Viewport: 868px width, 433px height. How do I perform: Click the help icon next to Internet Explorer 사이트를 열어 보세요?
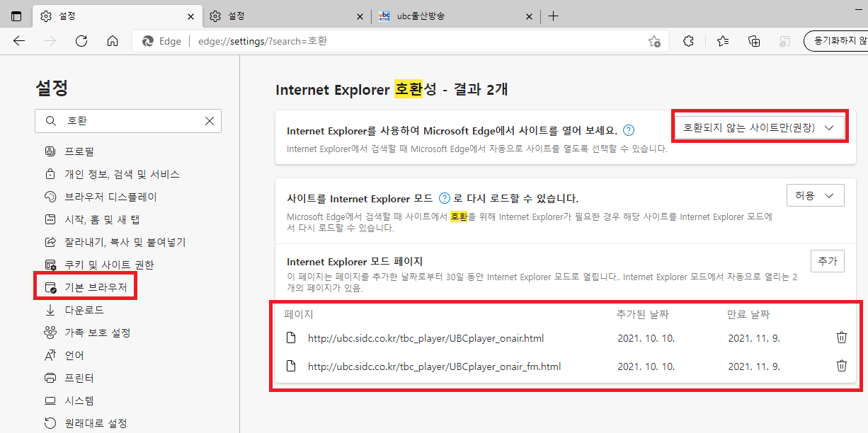628,131
